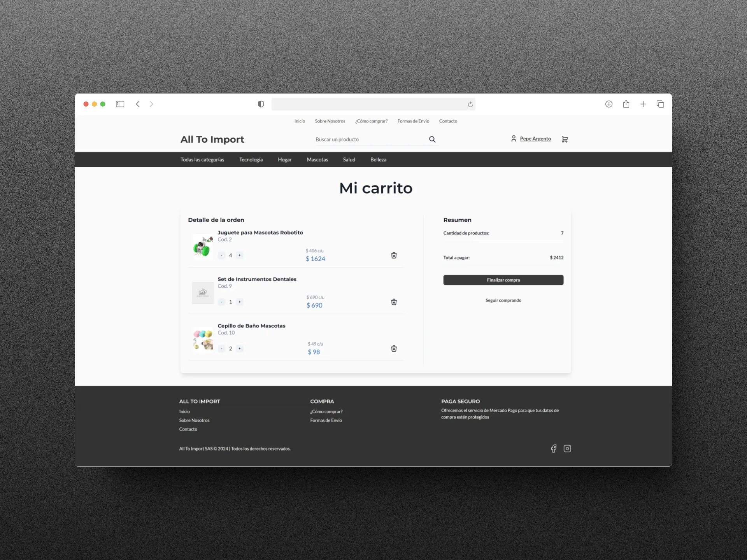Screen dimensions: 747x560
Task: Increase quantity of Cepillo de Baño Mascotas
Action: point(240,349)
